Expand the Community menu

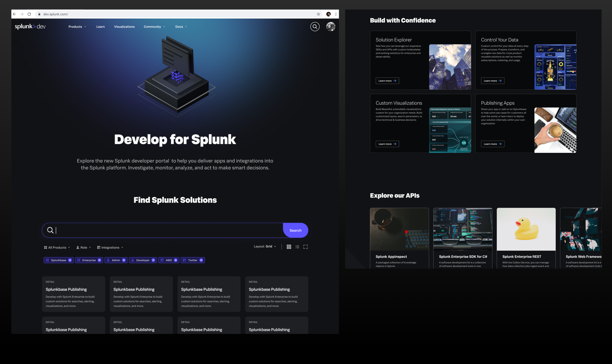(x=155, y=27)
